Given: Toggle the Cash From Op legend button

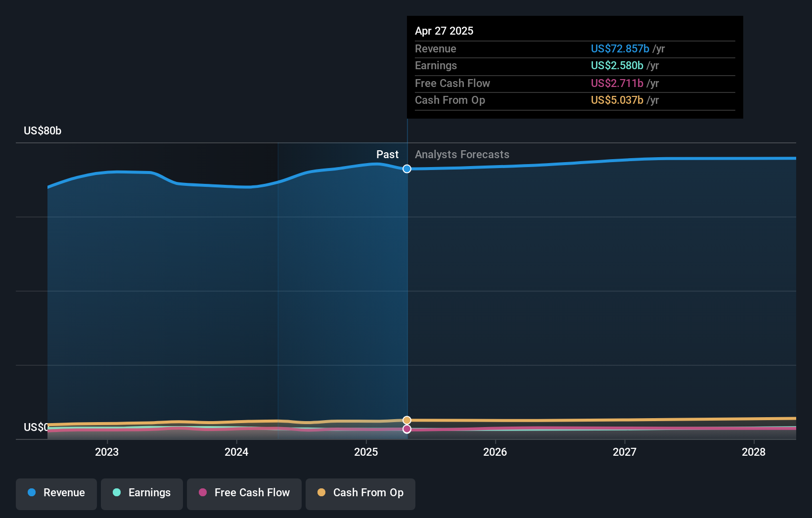Looking at the screenshot, I should [361, 494].
